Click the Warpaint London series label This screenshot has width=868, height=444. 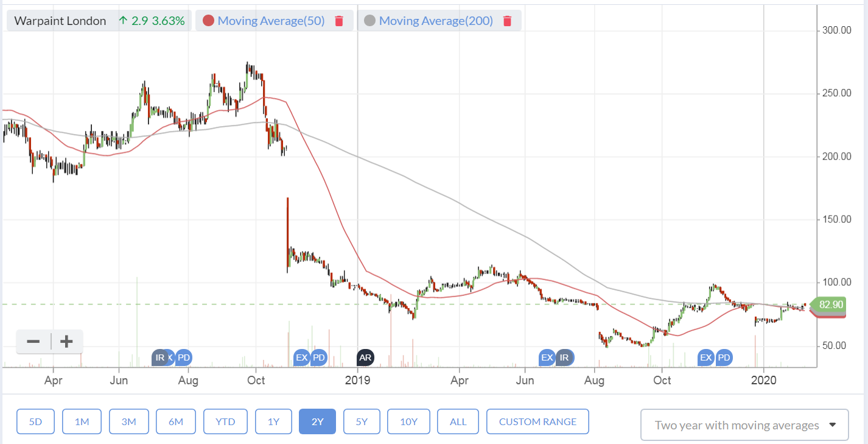[x=60, y=21]
